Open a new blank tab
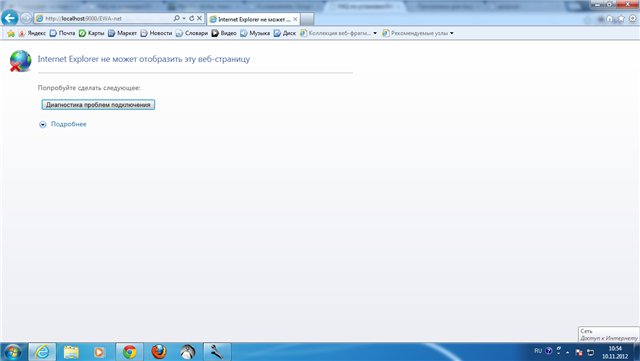This screenshot has height=361, width=640. click(307, 19)
